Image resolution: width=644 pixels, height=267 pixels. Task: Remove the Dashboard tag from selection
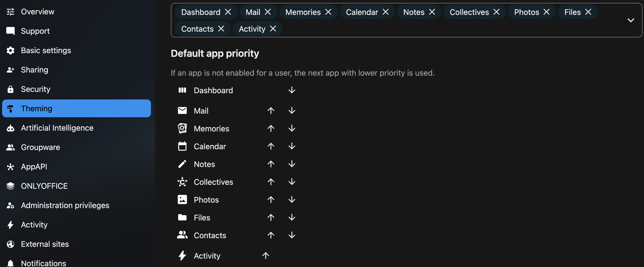click(228, 12)
